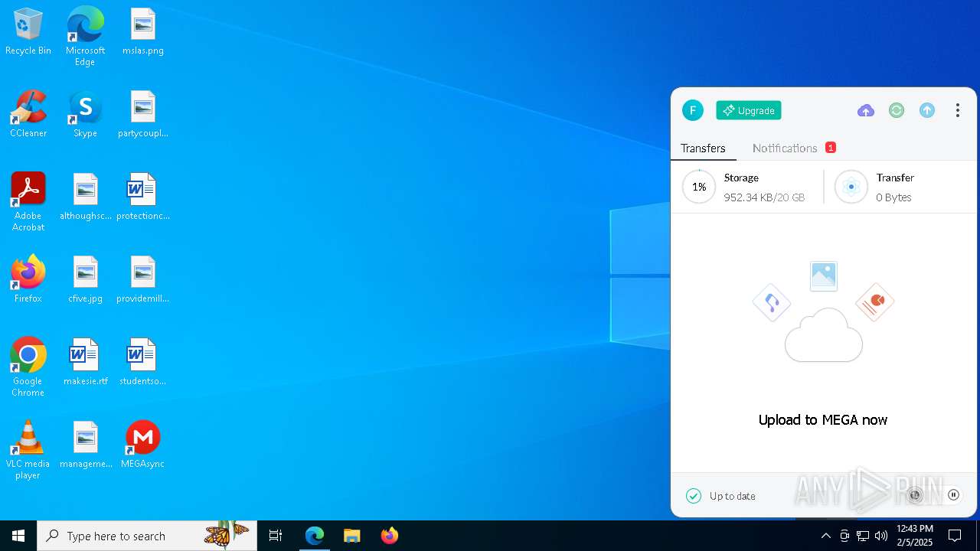This screenshot has height=551, width=980.
Task: Select the MEGAsync desktop shortcut
Action: pyautogui.click(x=143, y=445)
